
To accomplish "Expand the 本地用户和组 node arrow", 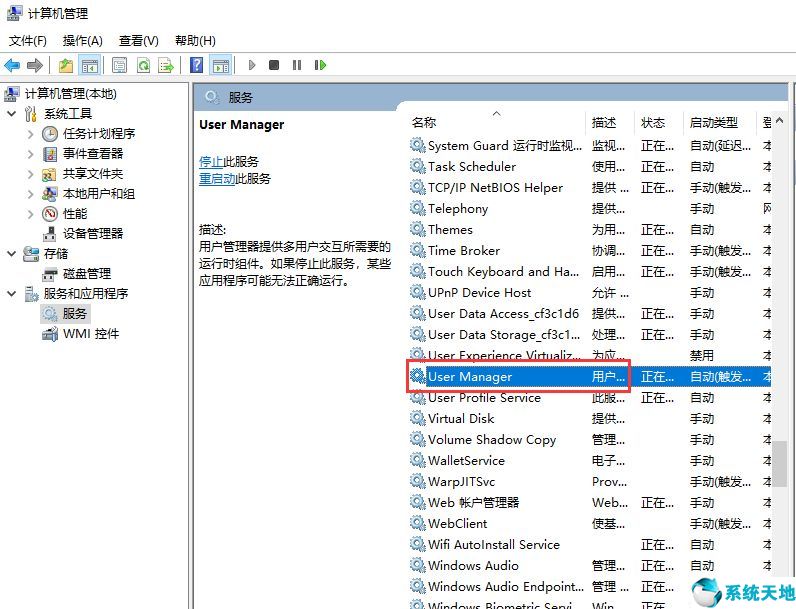I will tap(30, 194).
